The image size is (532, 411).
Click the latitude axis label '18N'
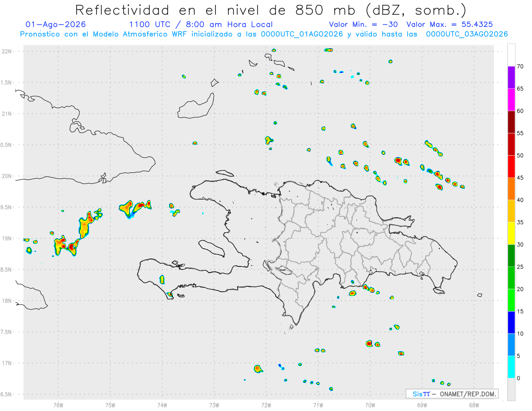pos(8,301)
